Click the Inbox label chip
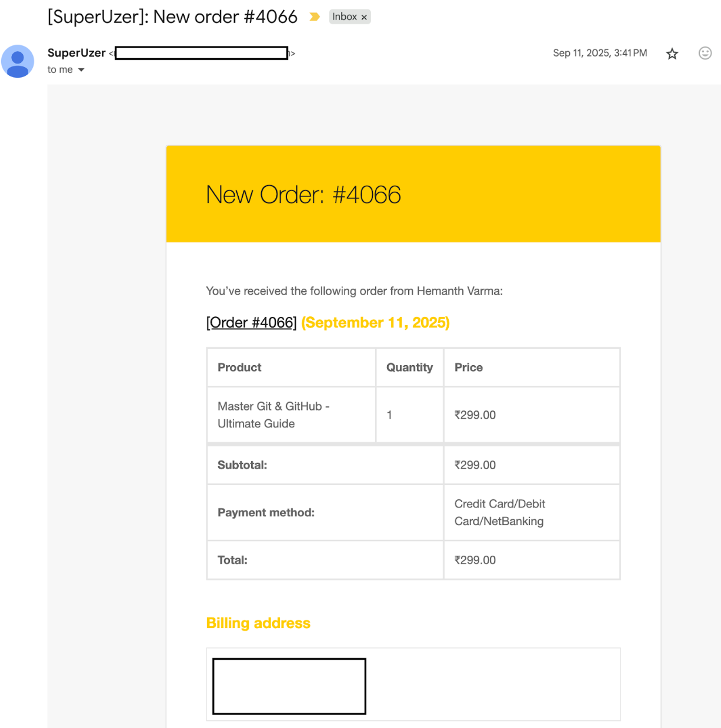 click(x=345, y=17)
